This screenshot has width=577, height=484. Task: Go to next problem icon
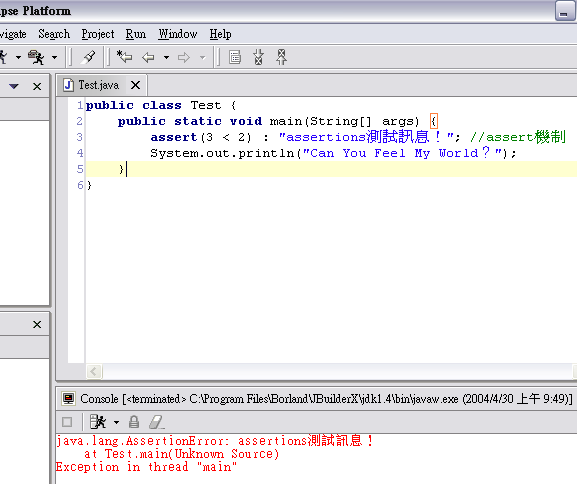coord(258,57)
